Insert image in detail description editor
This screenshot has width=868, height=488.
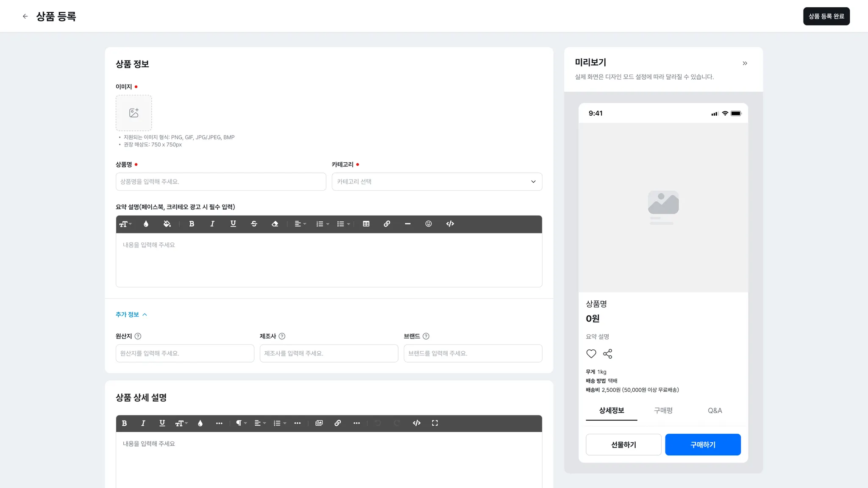coord(319,423)
